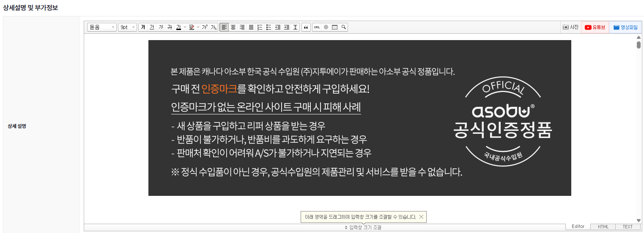Apply superscript formatting
Viewport: 644px width, 233px height.
click(205, 27)
